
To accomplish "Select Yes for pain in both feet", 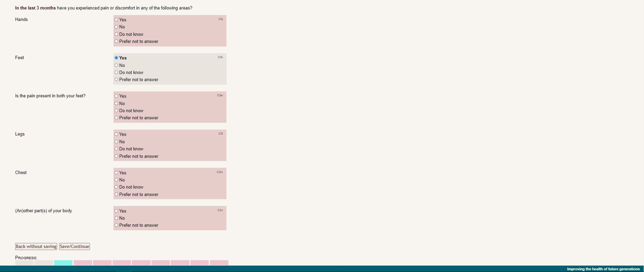I will point(116,96).
